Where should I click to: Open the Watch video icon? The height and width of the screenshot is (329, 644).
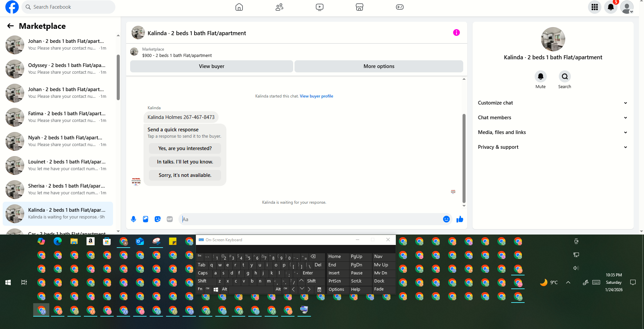point(320,7)
